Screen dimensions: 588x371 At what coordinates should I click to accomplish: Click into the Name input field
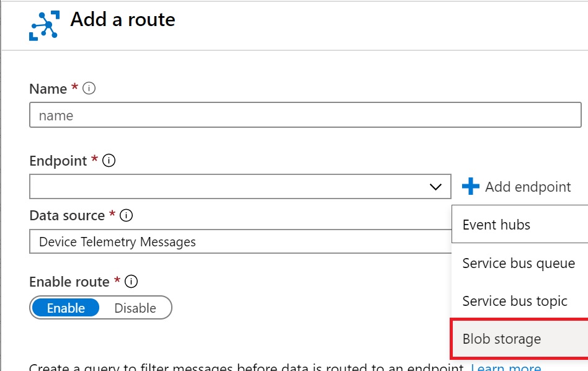(305, 115)
